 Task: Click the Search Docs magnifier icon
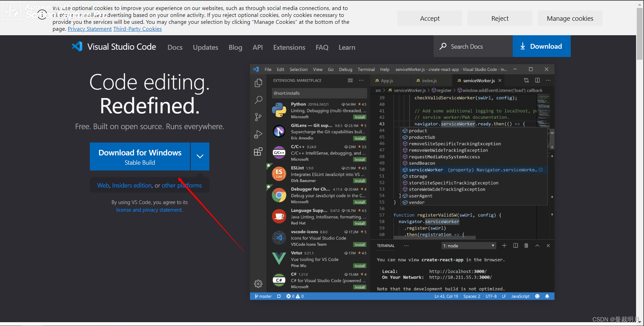pos(443,46)
